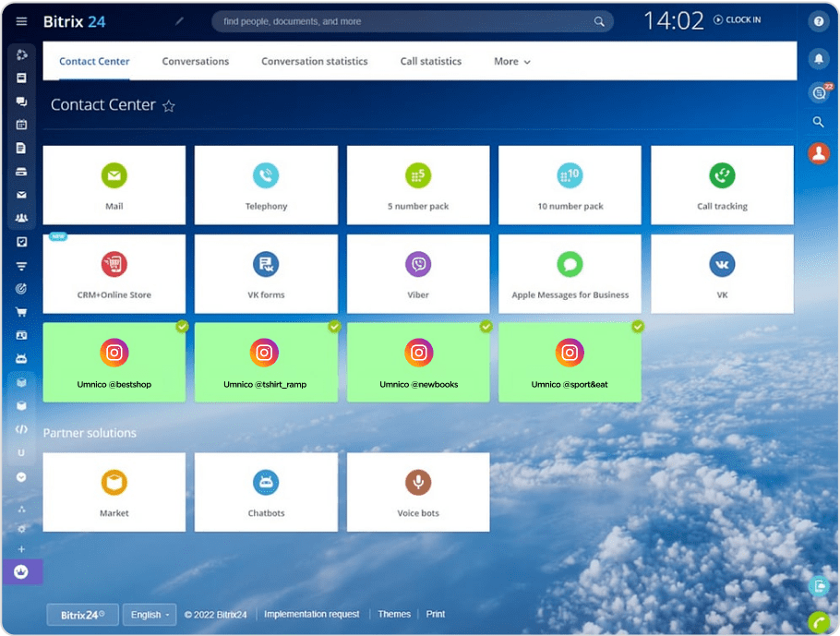Image resolution: width=840 pixels, height=636 pixels.
Task: Open the Implementation request link
Action: (x=311, y=614)
